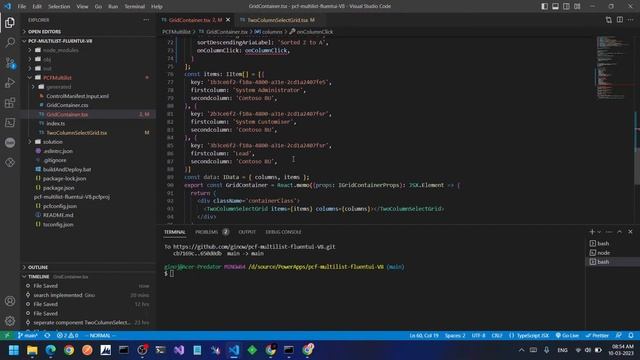
Task: Expand the solution folder
Action: tap(88, 142)
